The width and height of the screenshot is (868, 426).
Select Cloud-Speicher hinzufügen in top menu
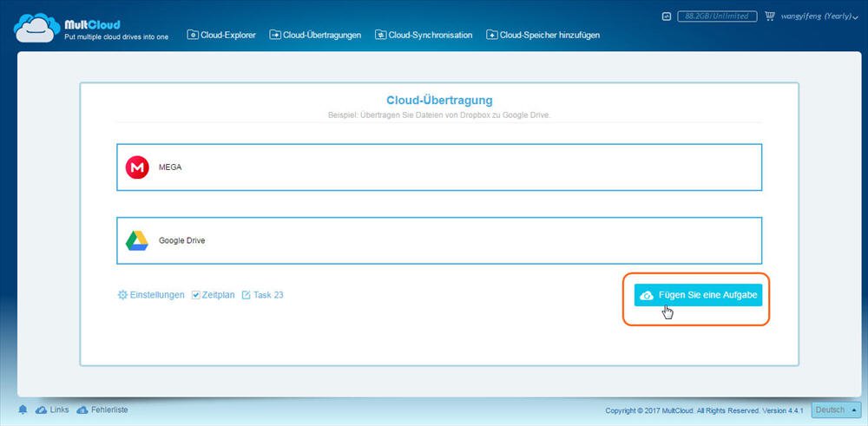coord(542,35)
